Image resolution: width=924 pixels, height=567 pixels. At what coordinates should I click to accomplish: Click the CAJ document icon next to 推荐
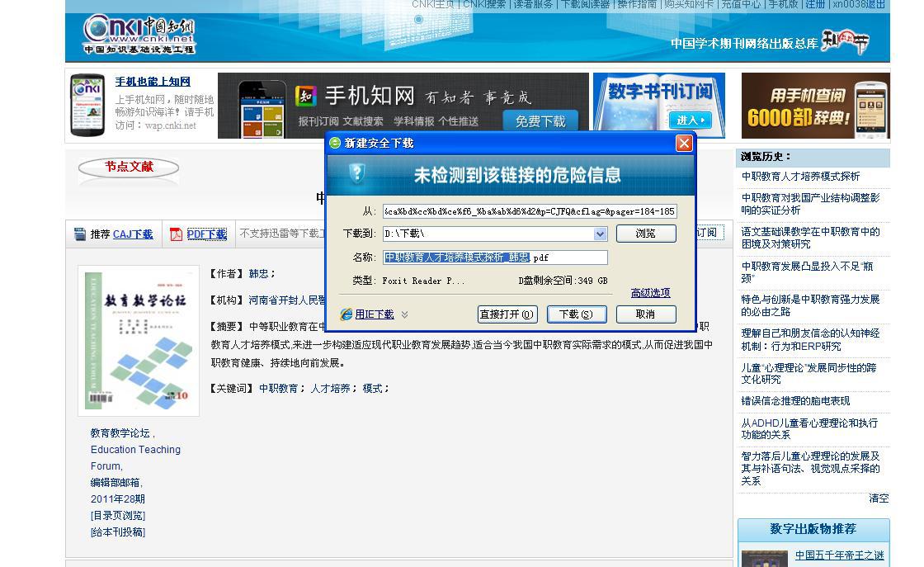tap(80, 234)
